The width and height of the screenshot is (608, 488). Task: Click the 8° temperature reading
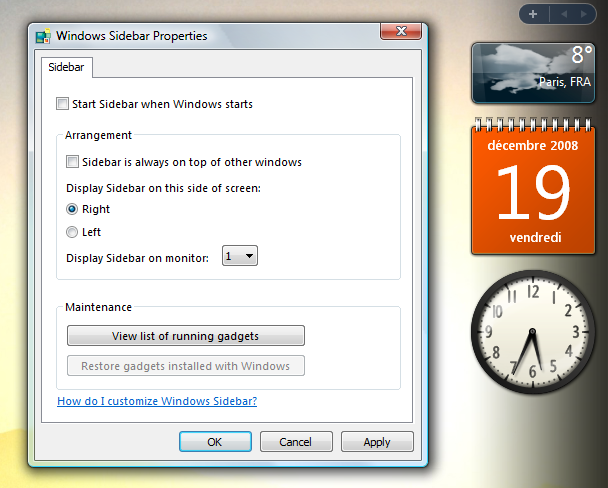(x=582, y=55)
